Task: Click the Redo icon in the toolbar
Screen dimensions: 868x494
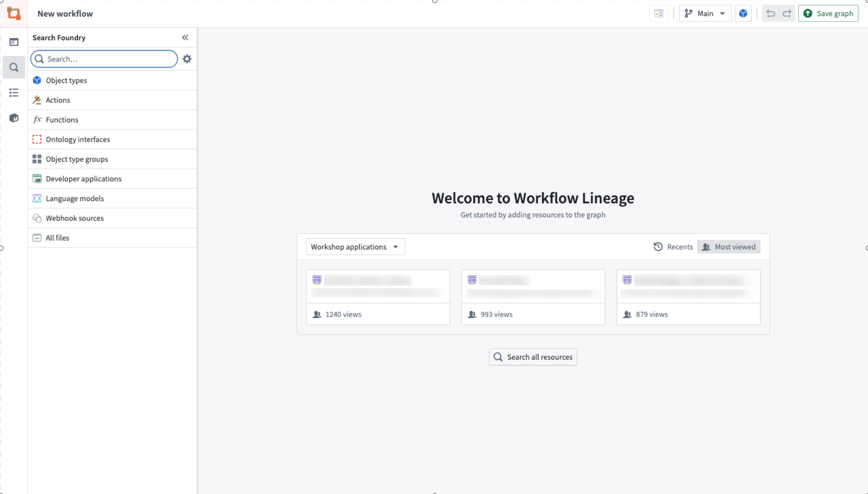Action: 787,13
